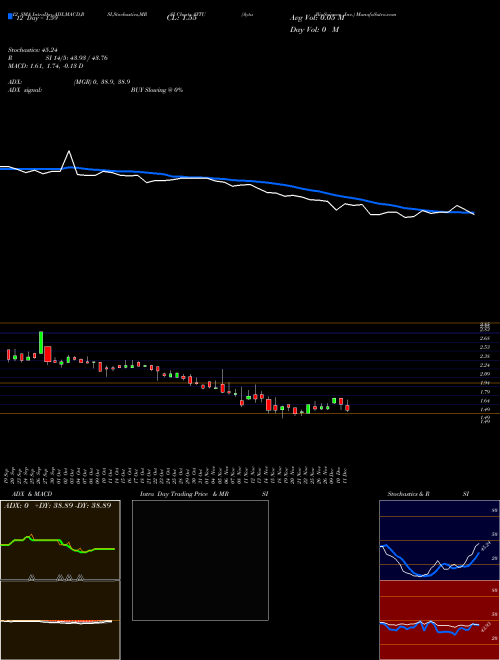Click the blue 12 Day SMA legend square
The image size is (500, 660).
(10, 16)
